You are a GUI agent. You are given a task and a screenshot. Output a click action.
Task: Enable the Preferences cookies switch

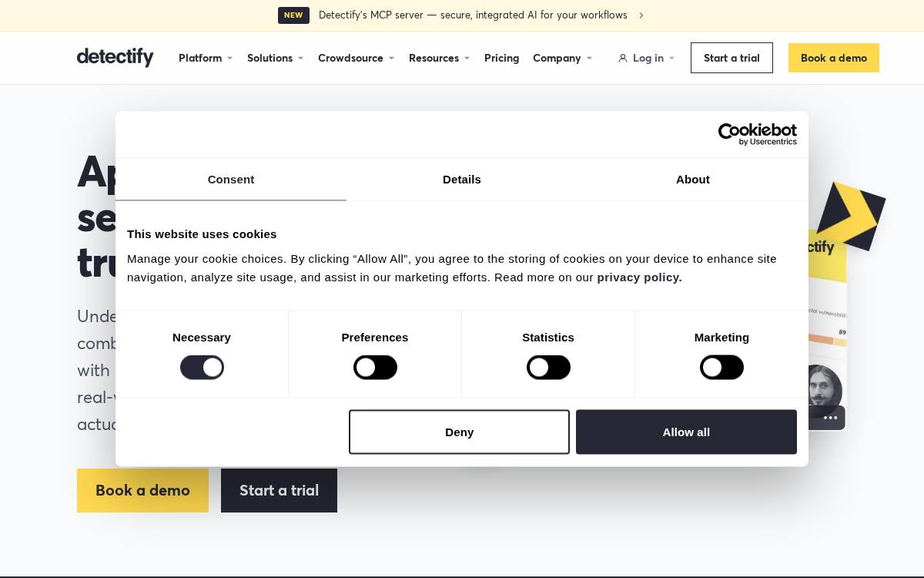tap(375, 368)
